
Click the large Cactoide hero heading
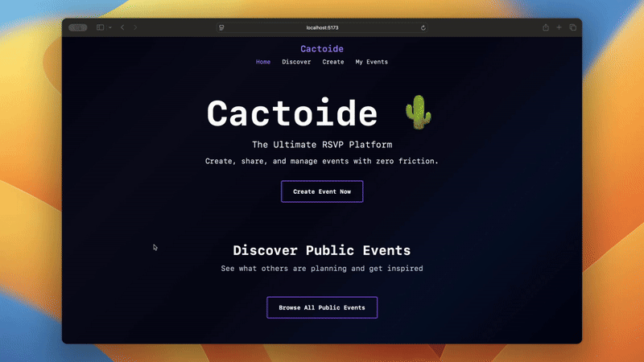(x=292, y=113)
